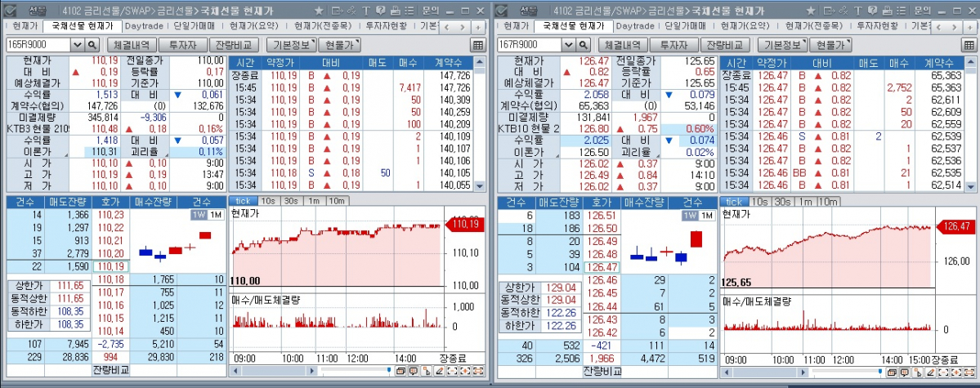Open the 투자자현황 tab in the 167R9000 window

click(x=878, y=26)
